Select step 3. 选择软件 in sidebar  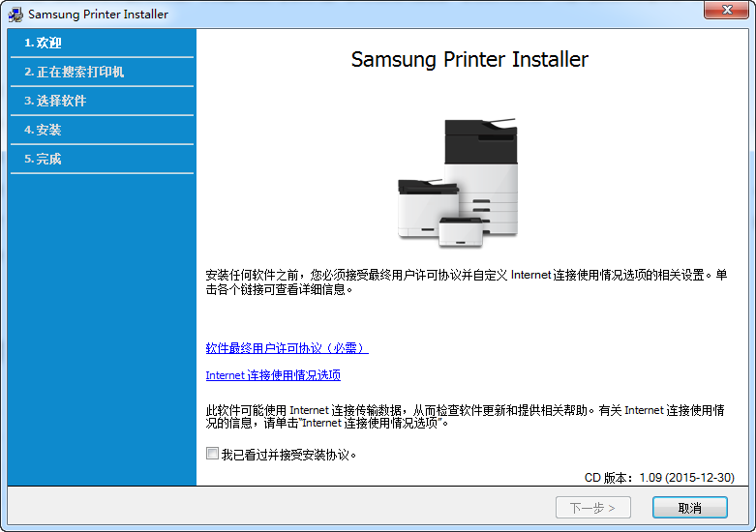coord(102,101)
